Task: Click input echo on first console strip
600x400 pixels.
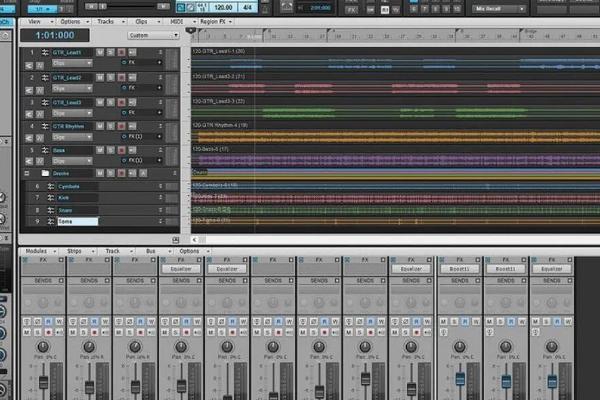Action: click(59, 332)
